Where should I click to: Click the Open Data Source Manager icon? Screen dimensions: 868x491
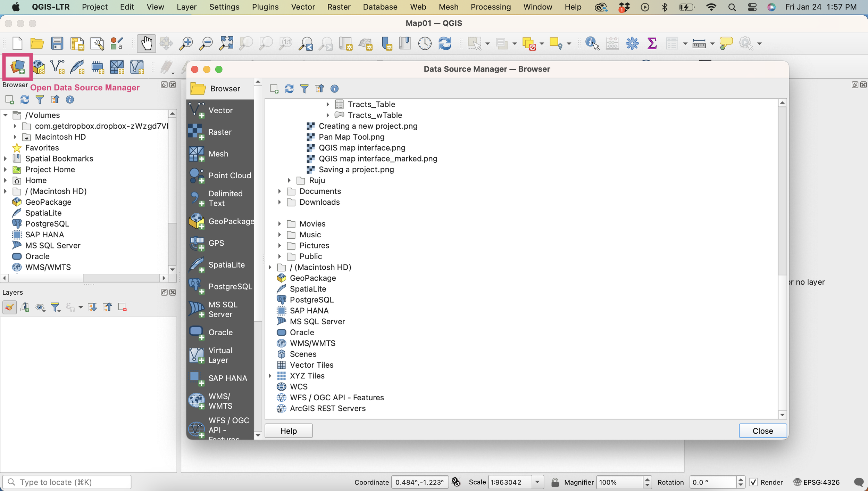(x=17, y=66)
